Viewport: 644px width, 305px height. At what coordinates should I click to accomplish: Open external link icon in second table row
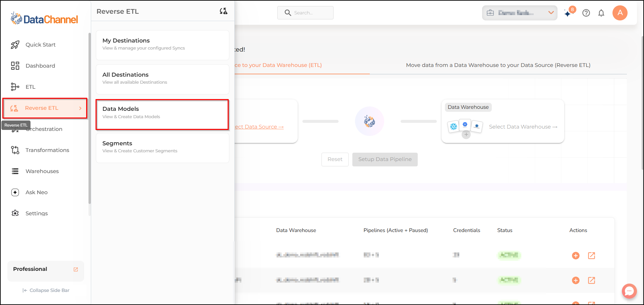point(592,280)
